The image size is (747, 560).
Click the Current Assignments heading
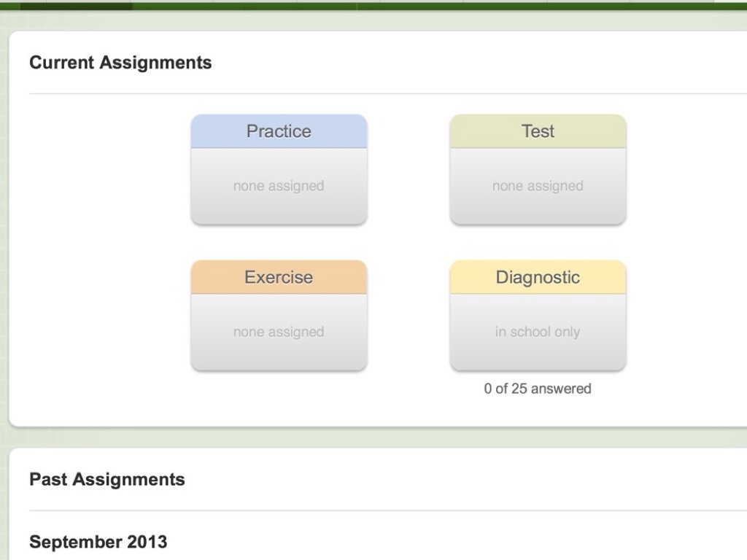(120, 63)
